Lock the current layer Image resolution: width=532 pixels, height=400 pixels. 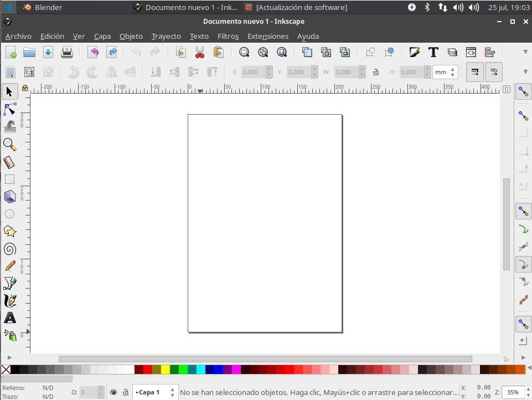[125, 392]
